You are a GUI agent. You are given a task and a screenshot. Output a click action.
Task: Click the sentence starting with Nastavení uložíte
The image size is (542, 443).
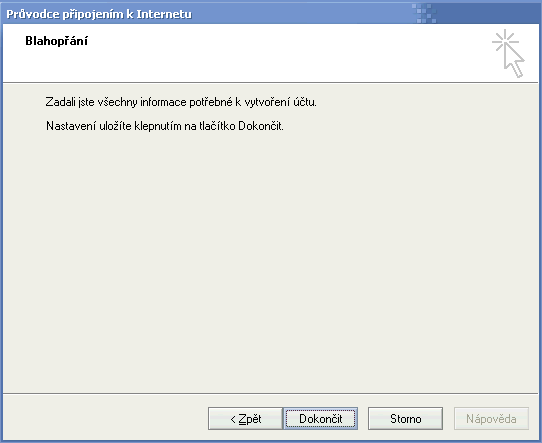[x=165, y=126]
